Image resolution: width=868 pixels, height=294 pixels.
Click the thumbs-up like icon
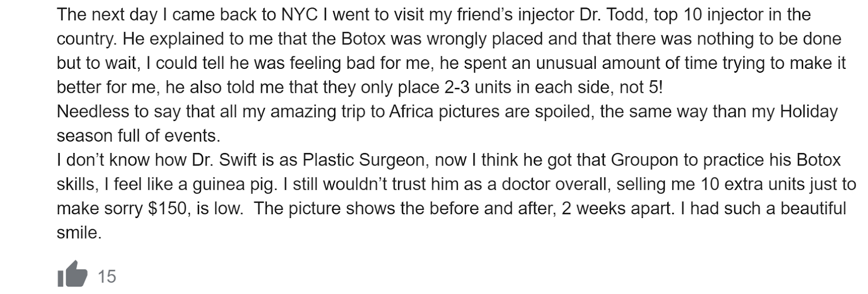click(x=72, y=274)
